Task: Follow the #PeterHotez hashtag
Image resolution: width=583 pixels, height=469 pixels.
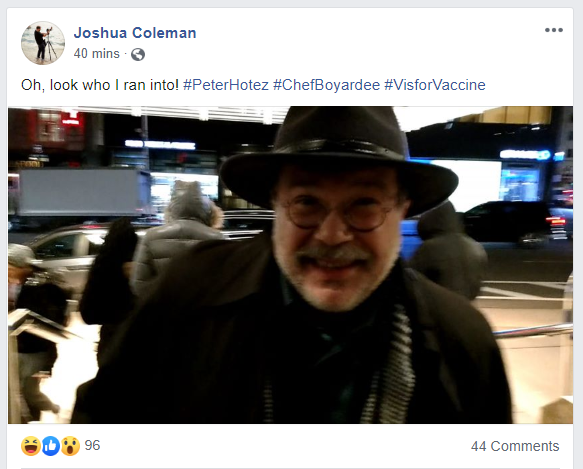Action: coord(226,85)
